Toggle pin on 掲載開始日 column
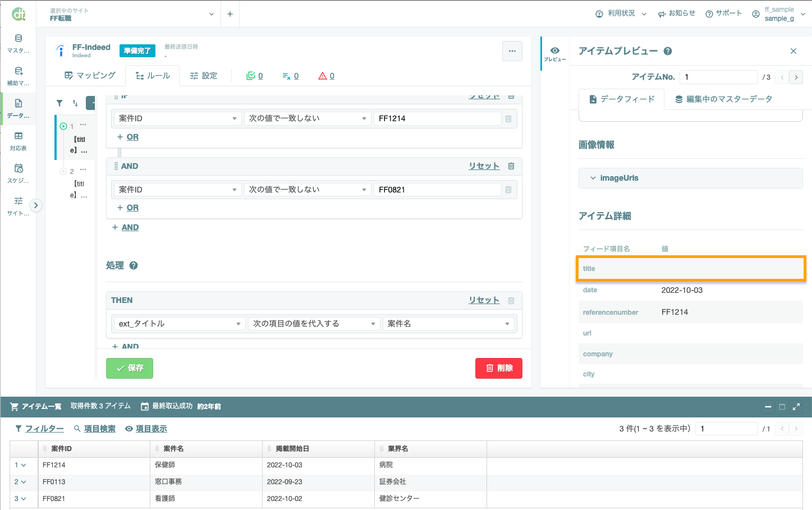This screenshot has height=510, width=812. coord(269,449)
